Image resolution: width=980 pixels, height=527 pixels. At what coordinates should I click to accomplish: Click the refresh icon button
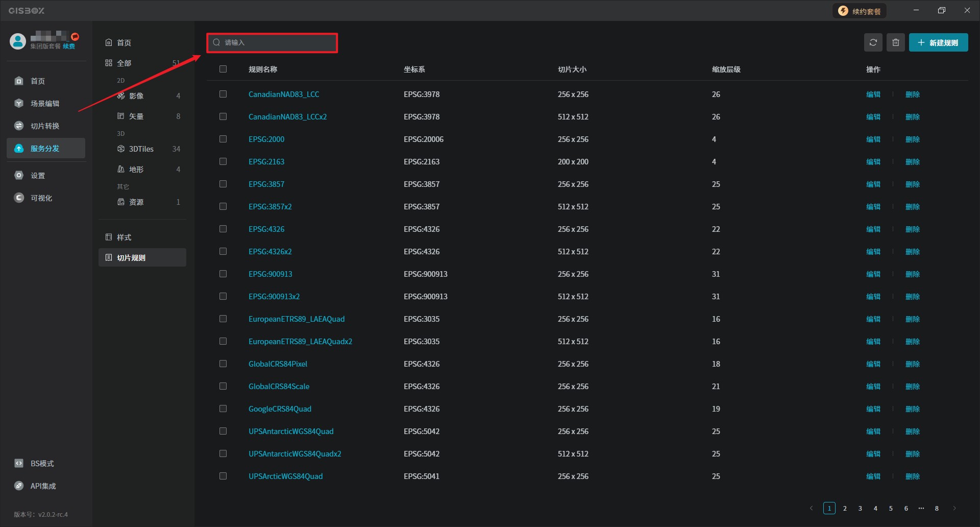[x=873, y=42]
